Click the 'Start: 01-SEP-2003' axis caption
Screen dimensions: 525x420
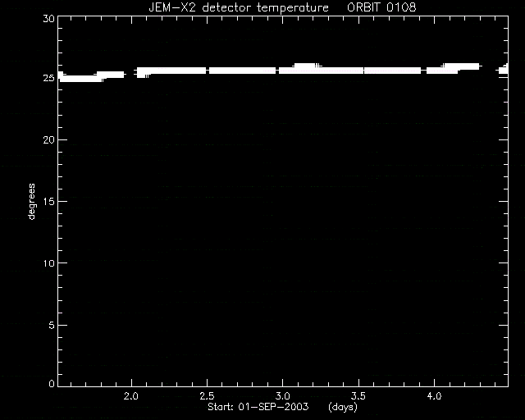pos(258,407)
